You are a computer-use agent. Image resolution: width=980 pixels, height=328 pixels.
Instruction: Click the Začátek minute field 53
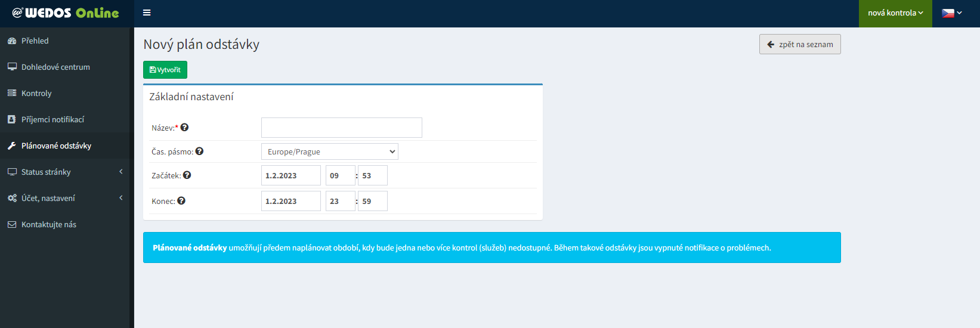tap(373, 175)
